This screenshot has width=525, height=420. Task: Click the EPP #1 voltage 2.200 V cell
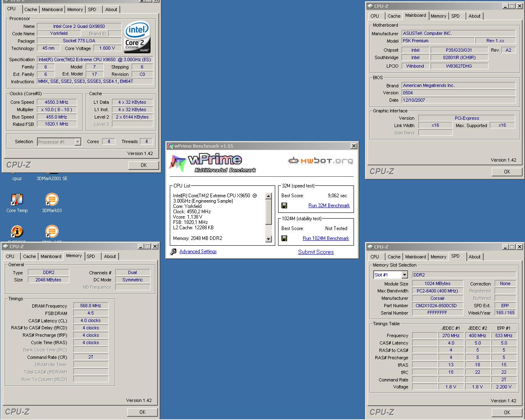pos(504,386)
